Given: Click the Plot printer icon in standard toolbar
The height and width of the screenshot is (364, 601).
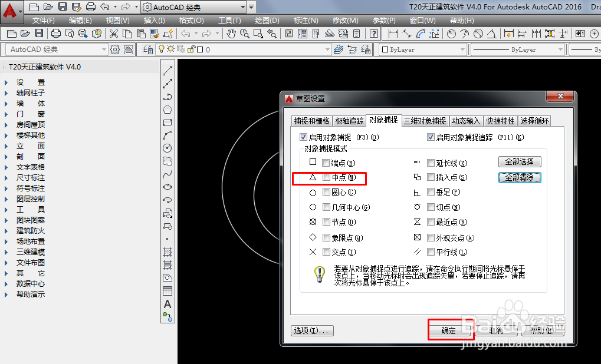Looking at the screenshot, I should coord(56,34).
